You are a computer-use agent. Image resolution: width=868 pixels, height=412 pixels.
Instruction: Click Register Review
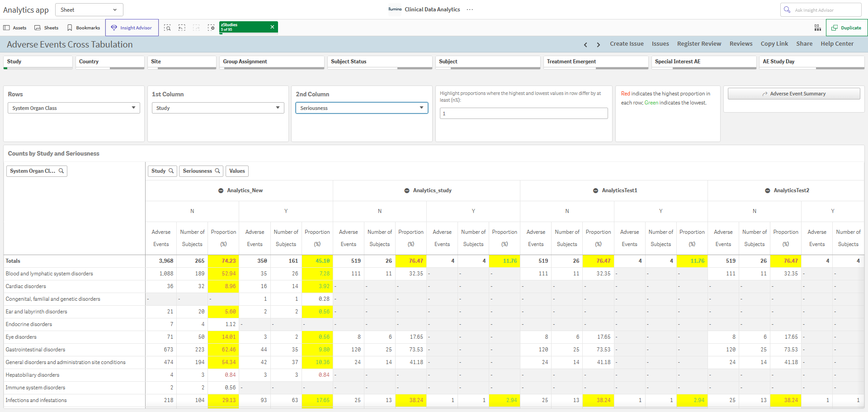(699, 44)
